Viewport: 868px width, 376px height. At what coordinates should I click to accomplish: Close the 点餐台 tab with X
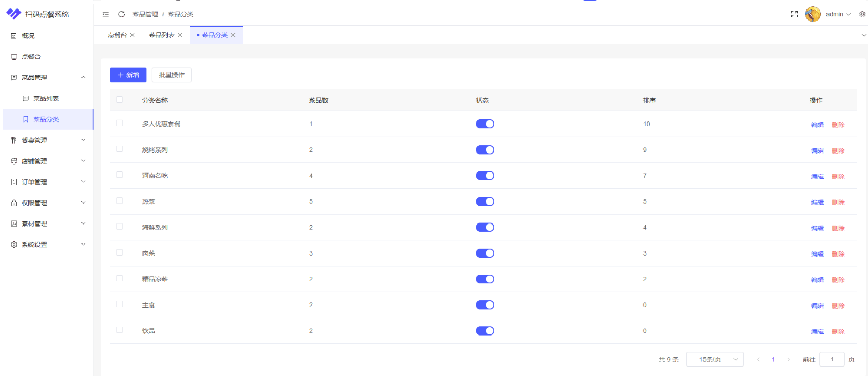pyautogui.click(x=132, y=35)
